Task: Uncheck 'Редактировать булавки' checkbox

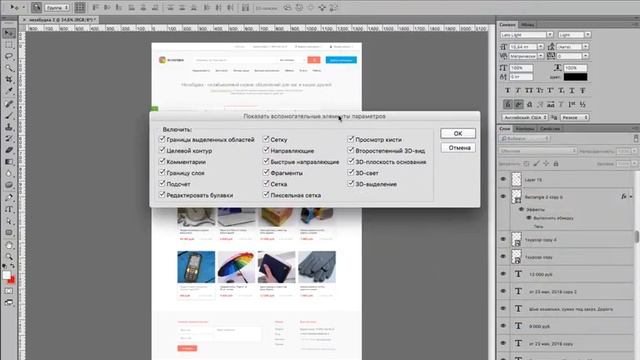Action: point(162,195)
